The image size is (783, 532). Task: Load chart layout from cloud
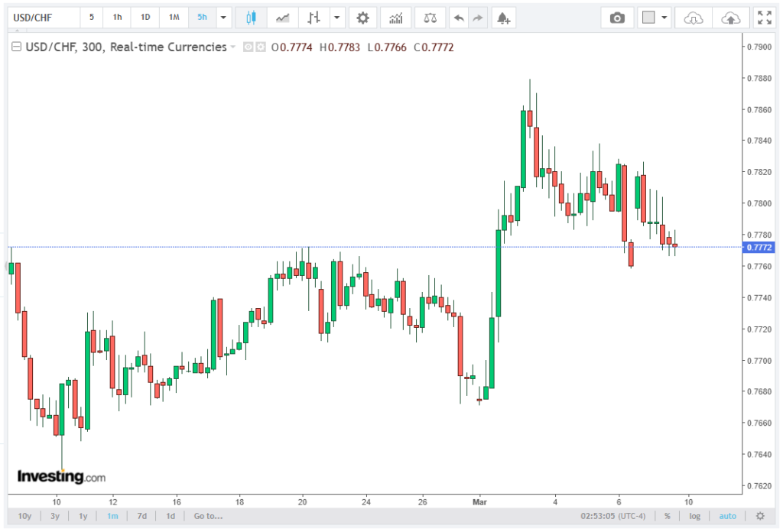pyautogui.click(x=693, y=18)
